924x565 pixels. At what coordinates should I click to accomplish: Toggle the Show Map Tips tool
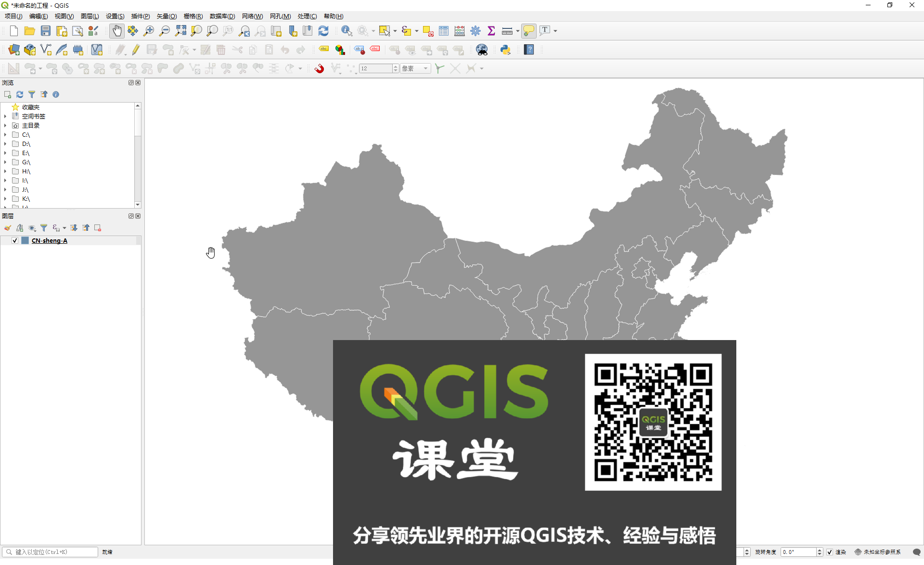pos(529,30)
